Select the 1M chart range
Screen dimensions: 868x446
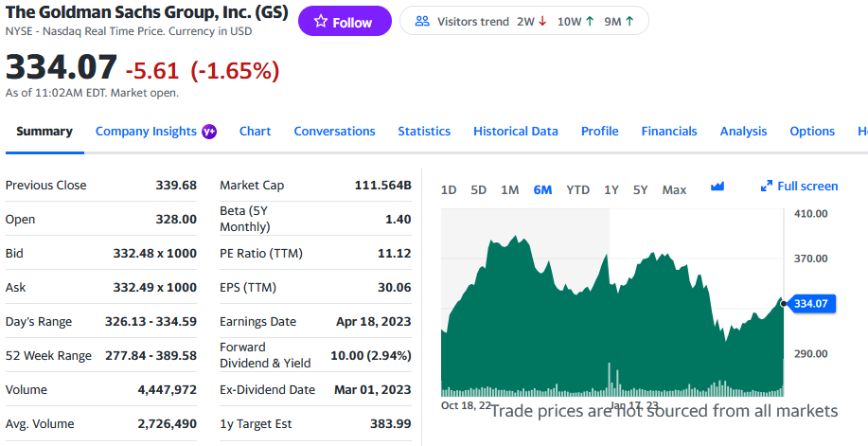pyautogui.click(x=510, y=190)
